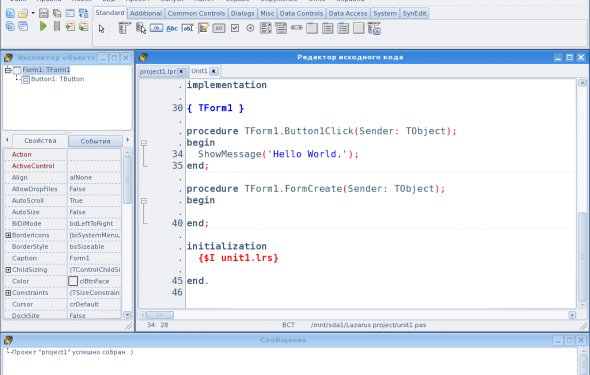Select the TActionList component icon
This screenshot has height=375, width=590.
pos(374,29)
